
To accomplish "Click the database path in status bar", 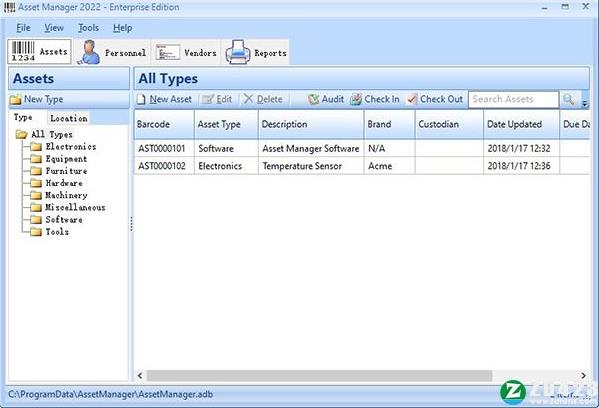I will (x=110, y=394).
